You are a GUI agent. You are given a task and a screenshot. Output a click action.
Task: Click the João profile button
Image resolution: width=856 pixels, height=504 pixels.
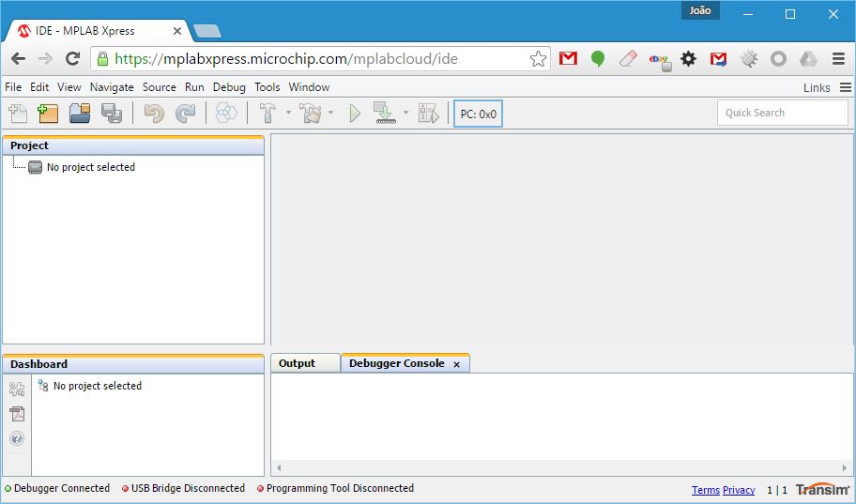700,10
